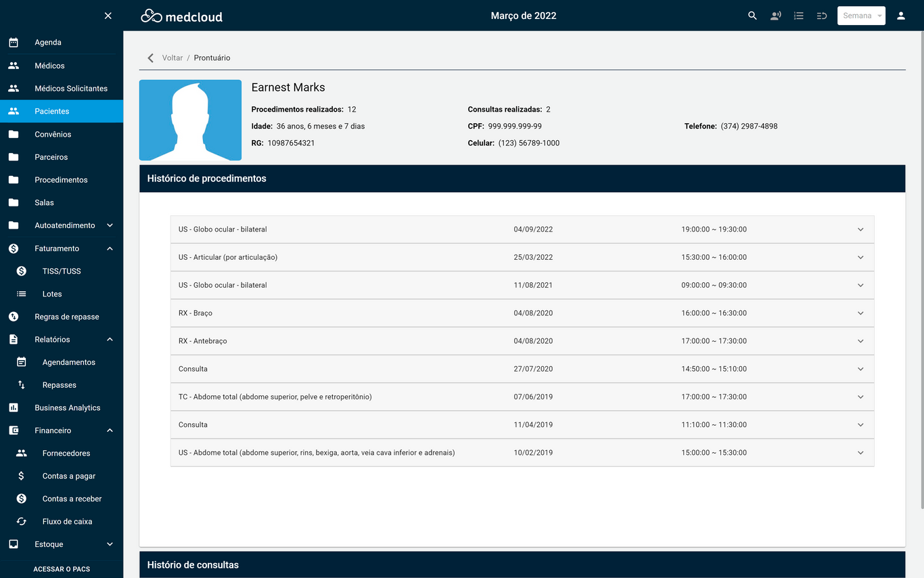Image resolution: width=924 pixels, height=578 pixels.
Task: Select the Business Analytics chart icon
Action: click(14, 407)
